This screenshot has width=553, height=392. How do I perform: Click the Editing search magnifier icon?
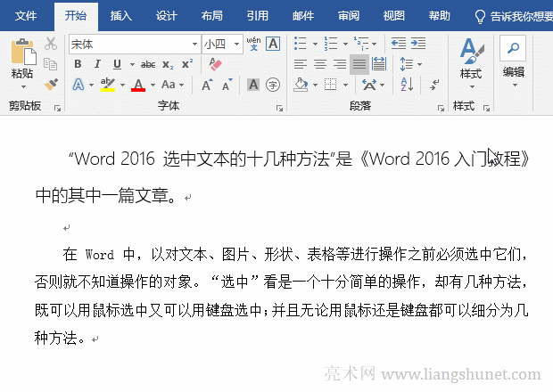tap(513, 48)
